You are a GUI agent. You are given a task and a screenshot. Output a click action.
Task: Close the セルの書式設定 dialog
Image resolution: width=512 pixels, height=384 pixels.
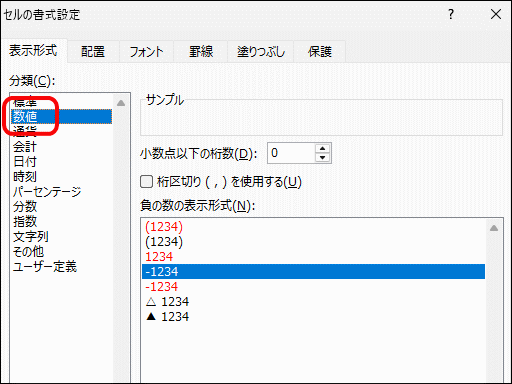pyautogui.click(x=496, y=14)
